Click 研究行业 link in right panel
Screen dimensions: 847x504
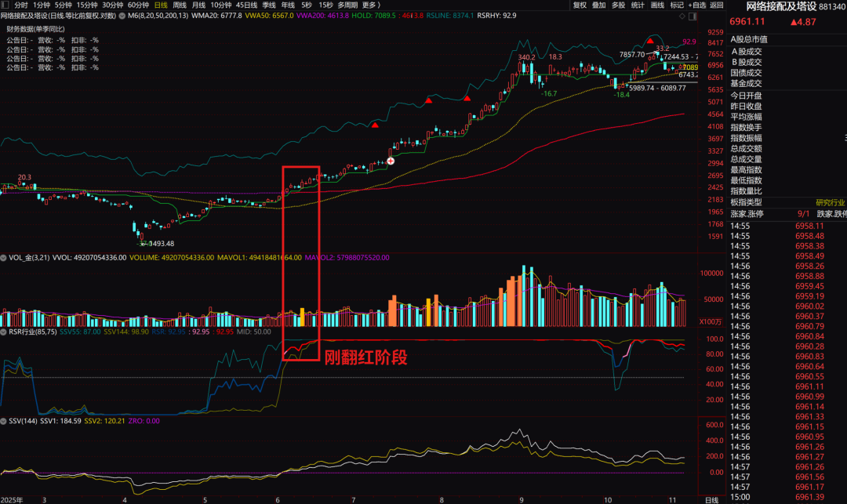click(x=831, y=202)
